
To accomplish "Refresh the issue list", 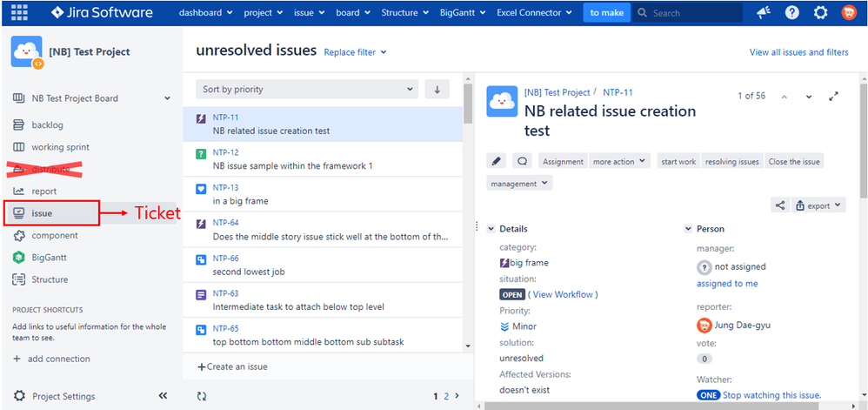I will coord(202,396).
